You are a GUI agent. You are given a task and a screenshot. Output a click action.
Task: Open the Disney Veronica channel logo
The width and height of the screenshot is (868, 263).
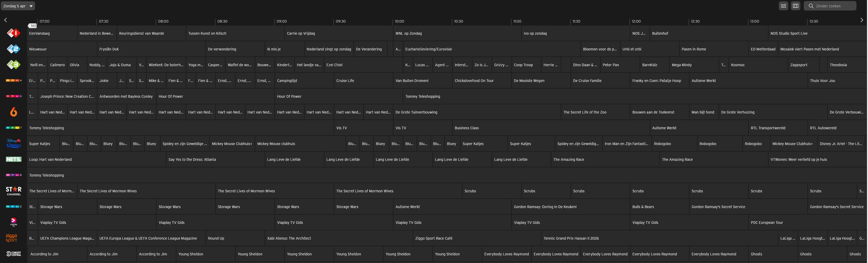[13, 144]
